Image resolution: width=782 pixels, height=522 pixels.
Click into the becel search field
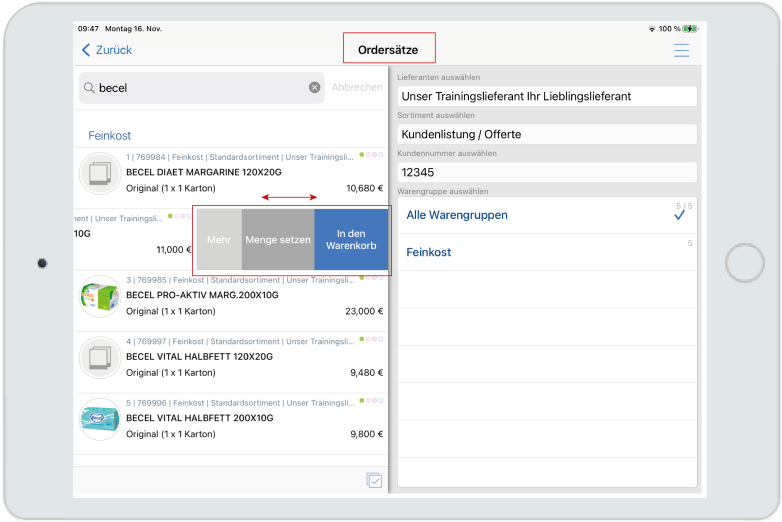click(x=200, y=88)
